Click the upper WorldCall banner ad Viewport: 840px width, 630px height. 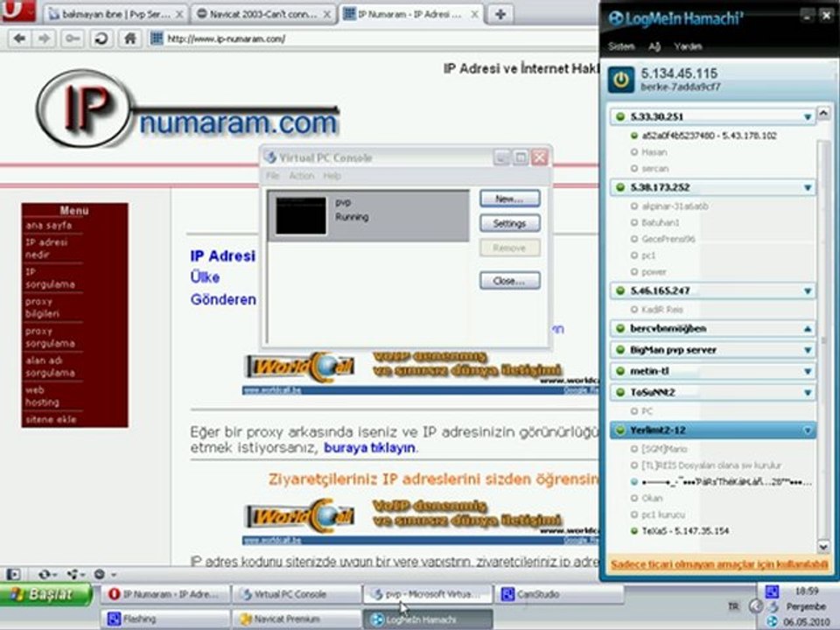click(421, 374)
